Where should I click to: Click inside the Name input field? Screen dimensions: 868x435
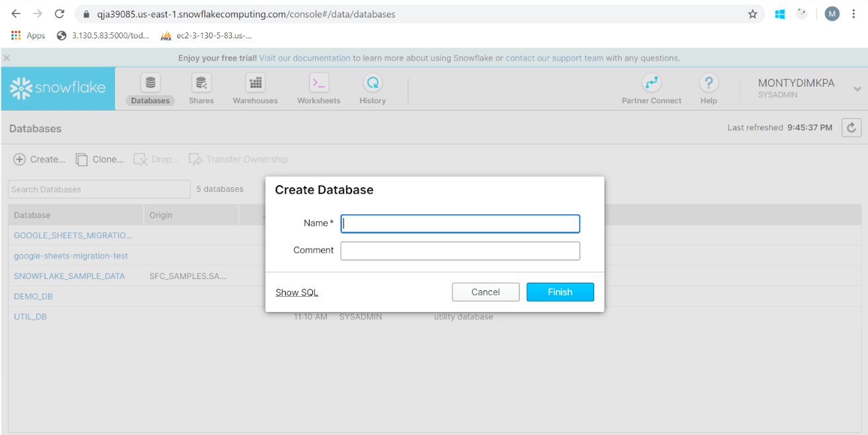[459, 223]
